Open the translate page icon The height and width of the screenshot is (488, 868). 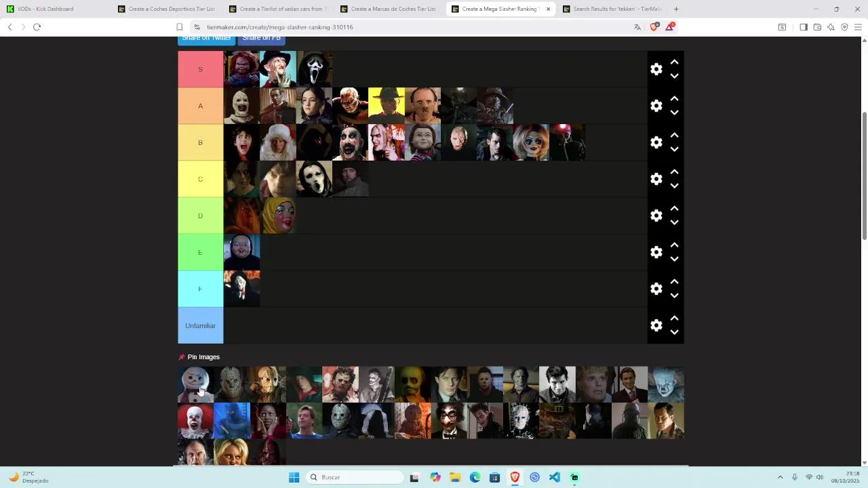click(637, 27)
